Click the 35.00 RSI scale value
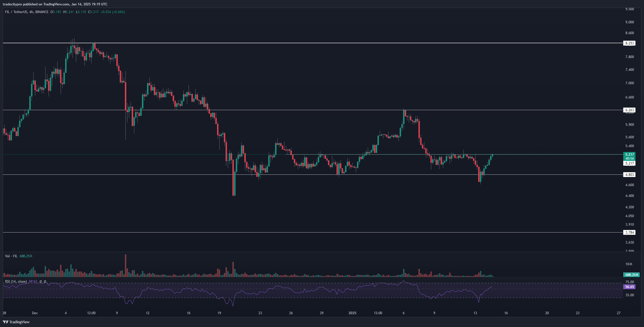The height and width of the screenshot is (327, 644). (x=630, y=295)
